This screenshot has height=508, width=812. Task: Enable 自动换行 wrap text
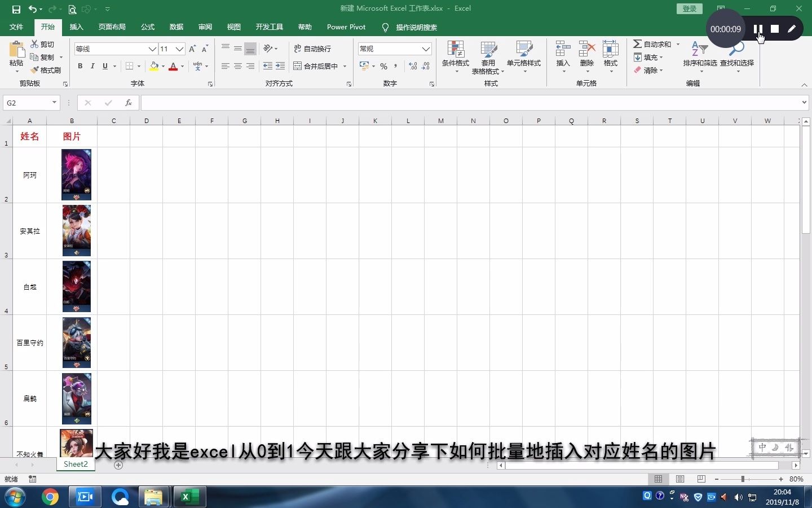pyautogui.click(x=312, y=49)
